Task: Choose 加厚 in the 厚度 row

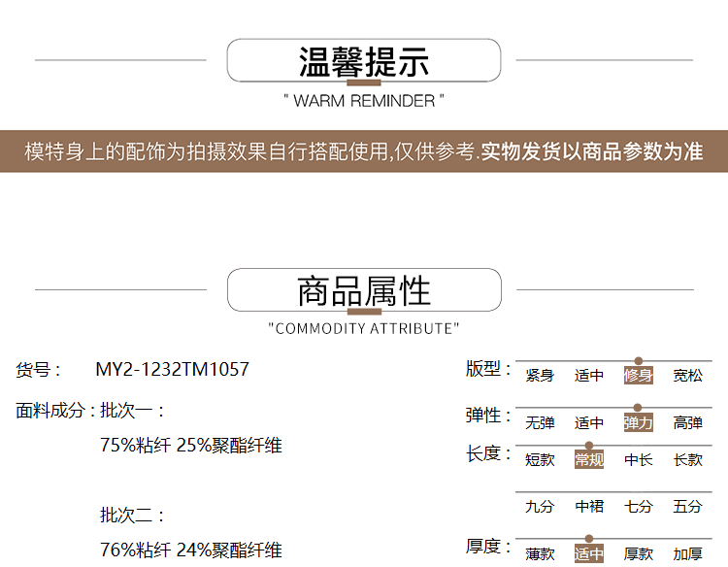Action: [688, 554]
